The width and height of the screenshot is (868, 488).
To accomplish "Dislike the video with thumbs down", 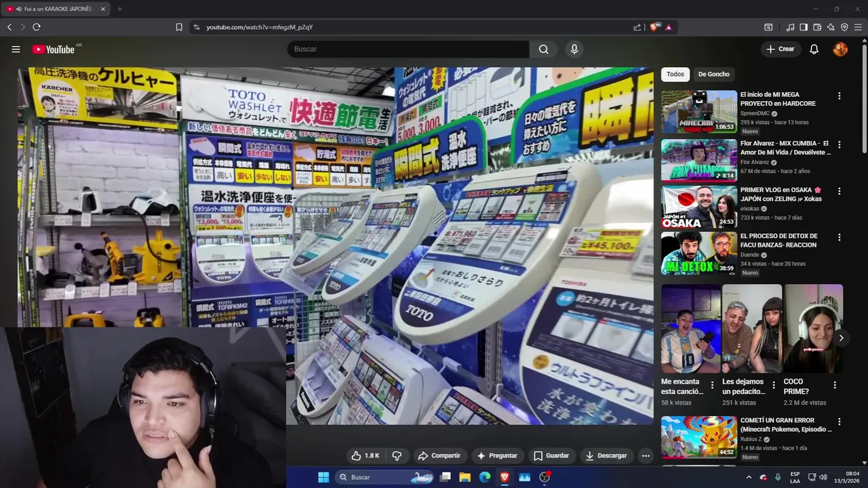I will coord(397,455).
